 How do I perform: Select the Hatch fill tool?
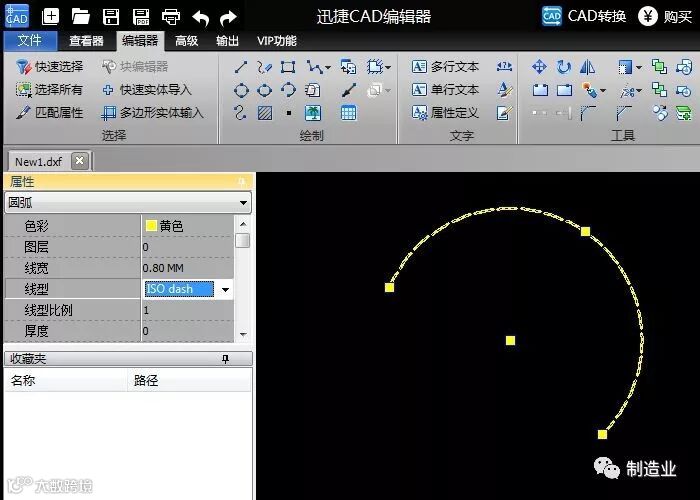pos(265,113)
